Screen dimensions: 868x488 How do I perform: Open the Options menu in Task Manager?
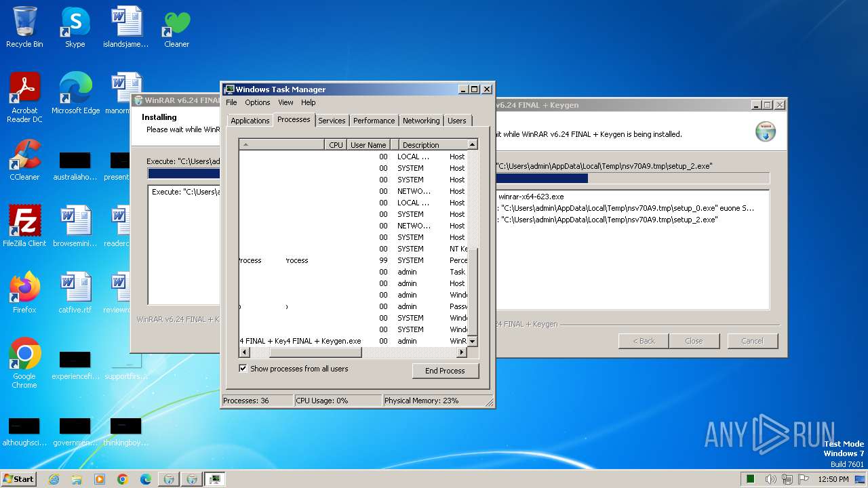coord(258,102)
